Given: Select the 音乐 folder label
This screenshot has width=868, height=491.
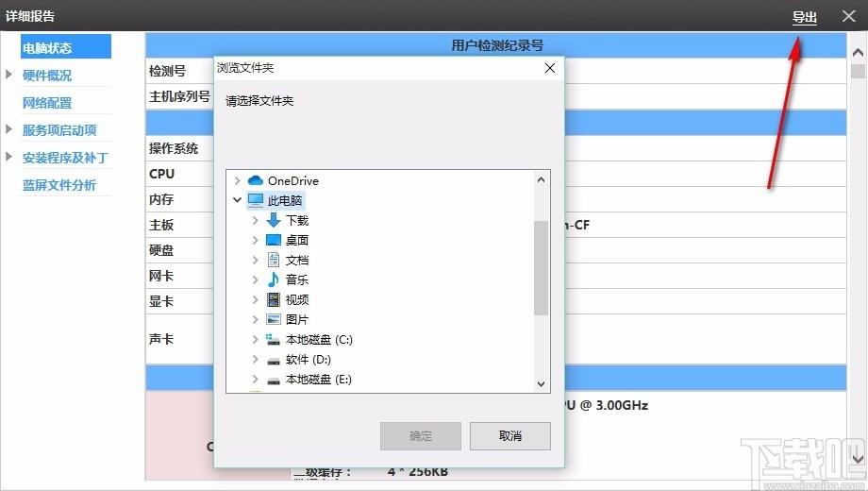Looking at the screenshot, I should pos(297,280).
